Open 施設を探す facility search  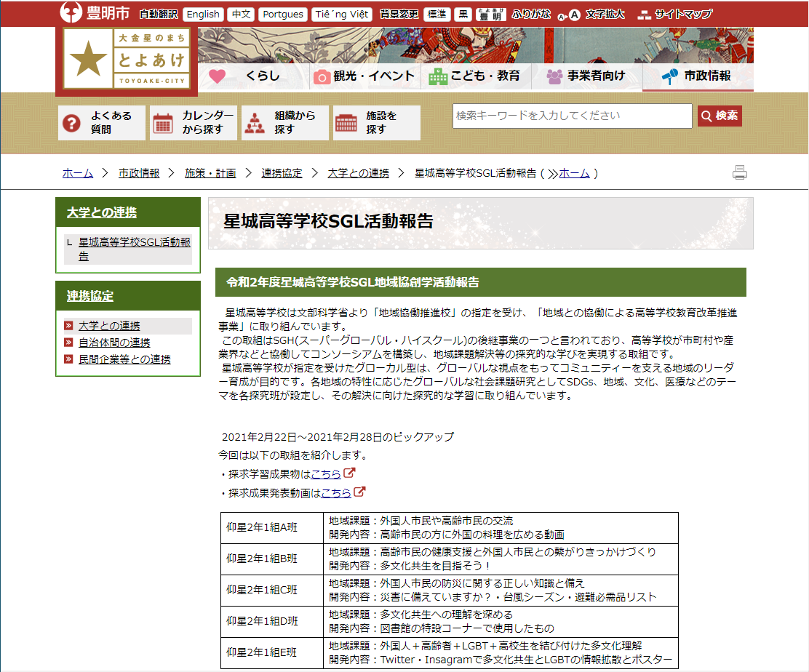[x=377, y=123]
